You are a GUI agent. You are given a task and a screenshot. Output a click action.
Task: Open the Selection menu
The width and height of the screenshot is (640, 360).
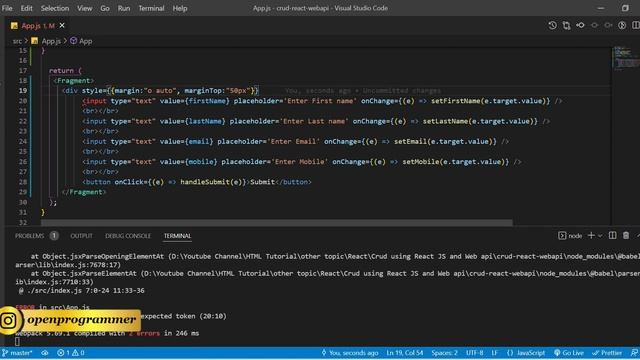55,8
